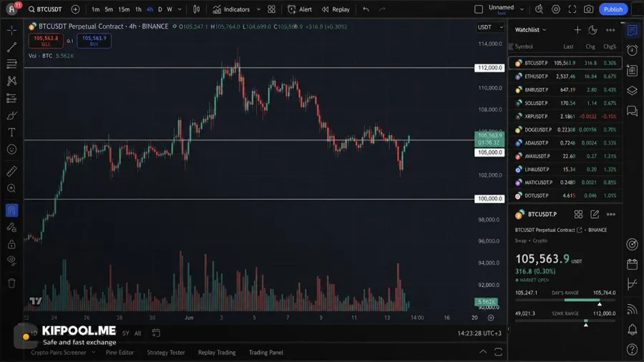This screenshot has height=362, width=644.
Task: Select the trend line drawing tool
Action: (x=11, y=47)
